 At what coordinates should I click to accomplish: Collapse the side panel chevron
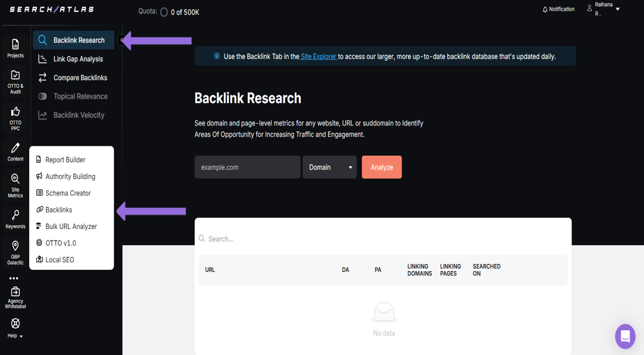[x=122, y=40]
